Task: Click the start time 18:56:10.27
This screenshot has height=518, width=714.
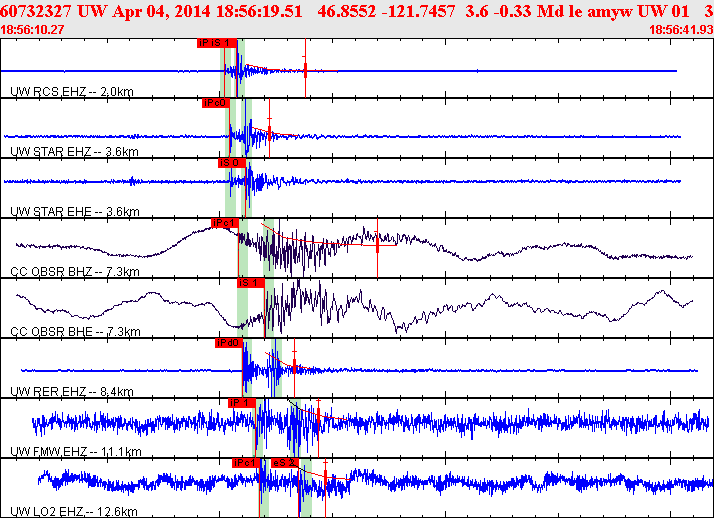Action: (x=32, y=30)
